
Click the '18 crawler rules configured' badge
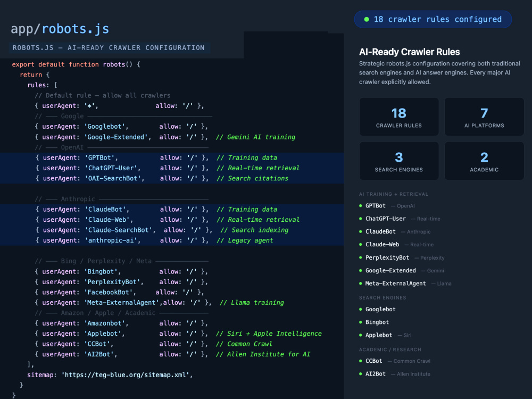coord(433,19)
